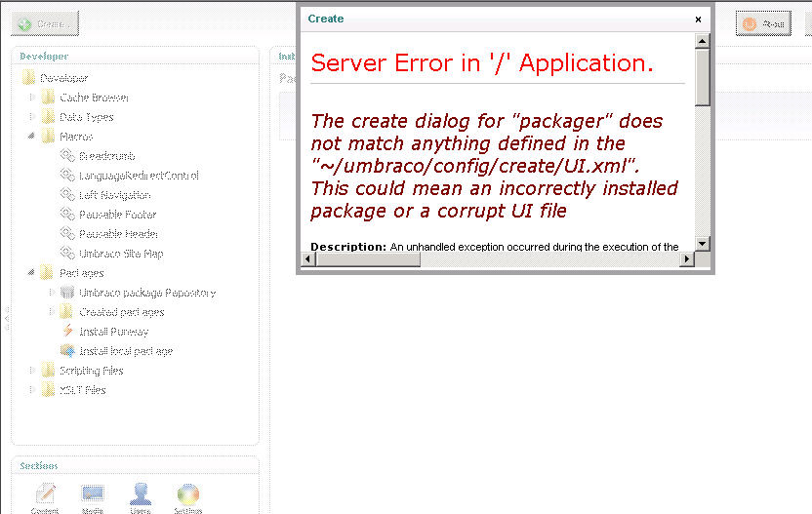Select the XSLT Files folder icon
The image size is (812, 514).
click(48, 390)
